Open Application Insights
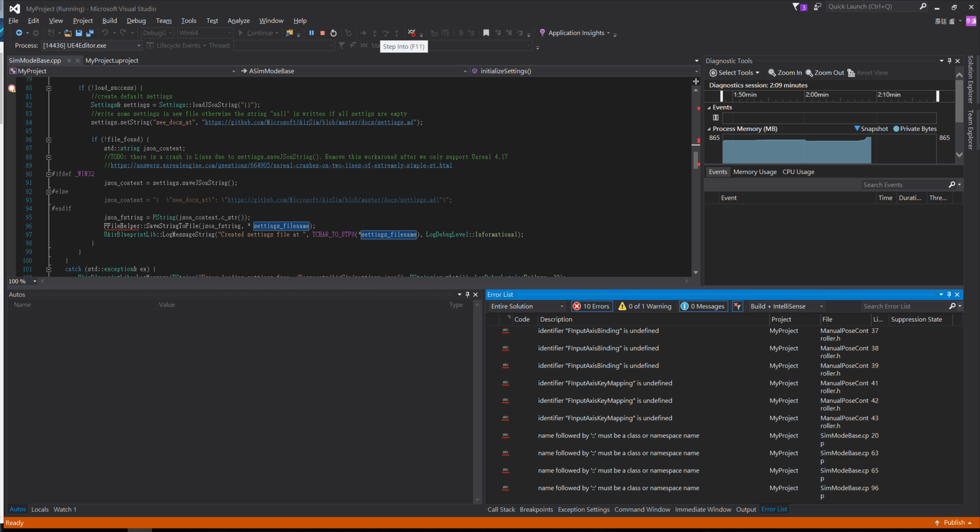 click(x=574, y=33)
